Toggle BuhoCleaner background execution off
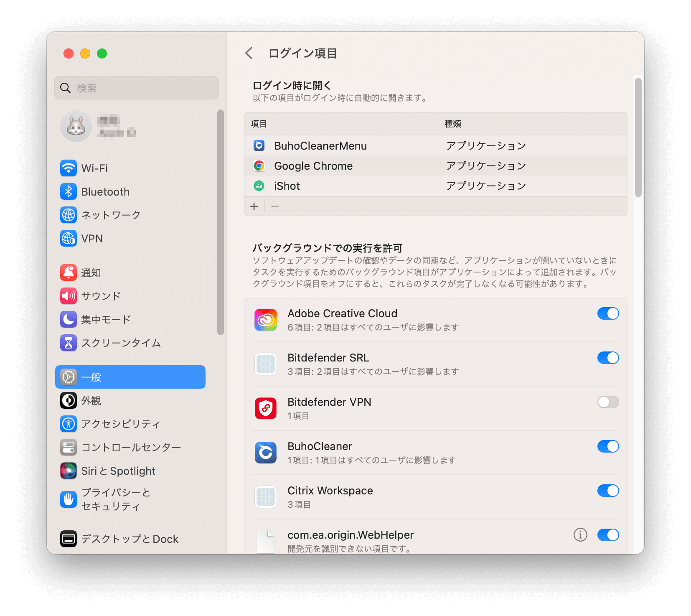Screen dimensions: 691x616 point(608,446)
